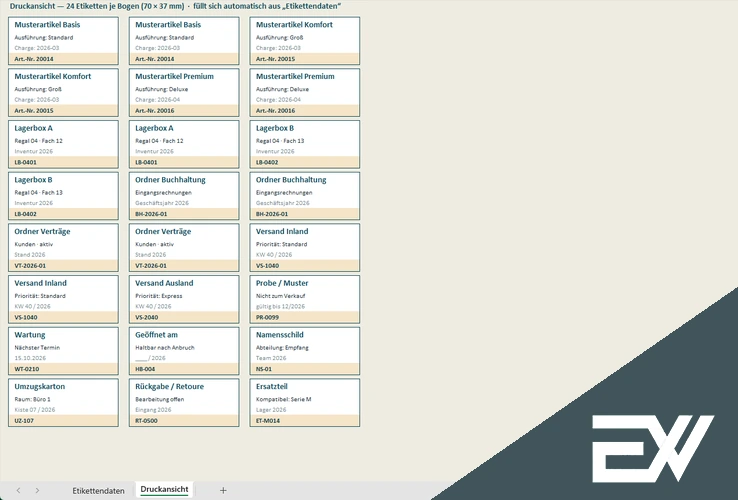738x500 pixels.
Task: Select the Versand Ausland label title
Action: 164,283
